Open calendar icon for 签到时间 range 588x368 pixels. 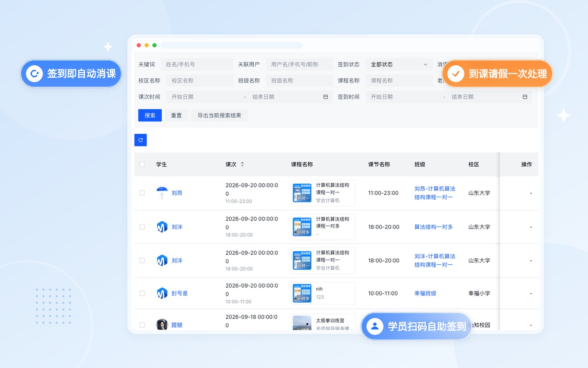tap(525, 97)
